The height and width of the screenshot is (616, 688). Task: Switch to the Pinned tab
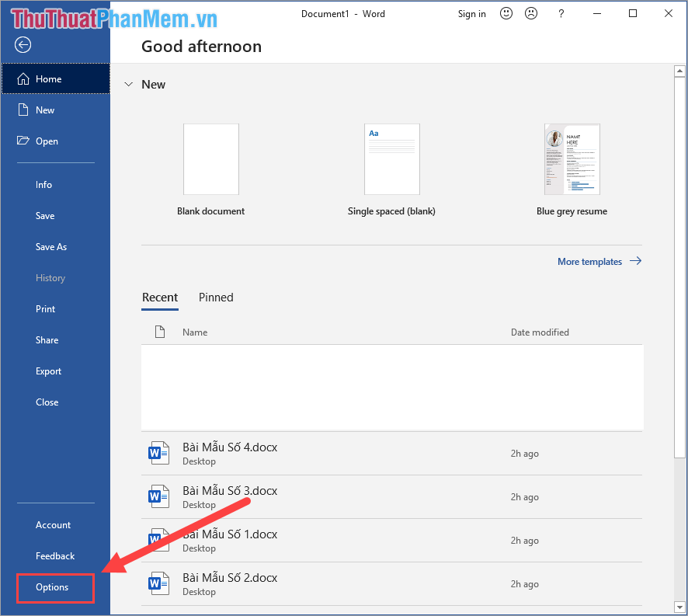216,298
